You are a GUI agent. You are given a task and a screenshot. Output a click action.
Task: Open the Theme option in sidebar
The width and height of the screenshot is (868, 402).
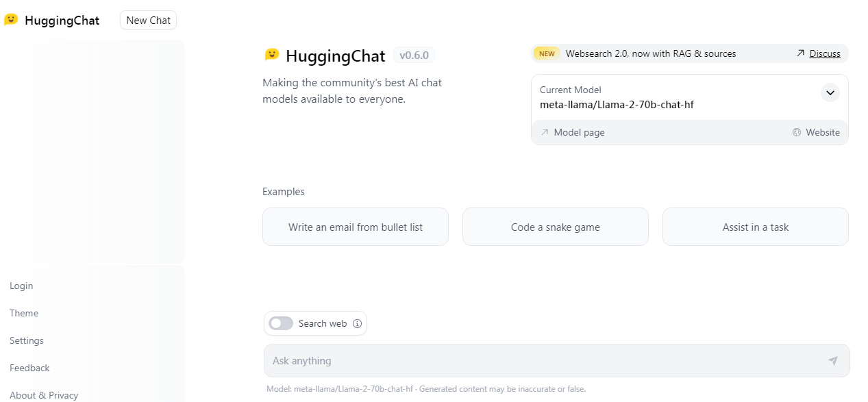tap(24, 313)
